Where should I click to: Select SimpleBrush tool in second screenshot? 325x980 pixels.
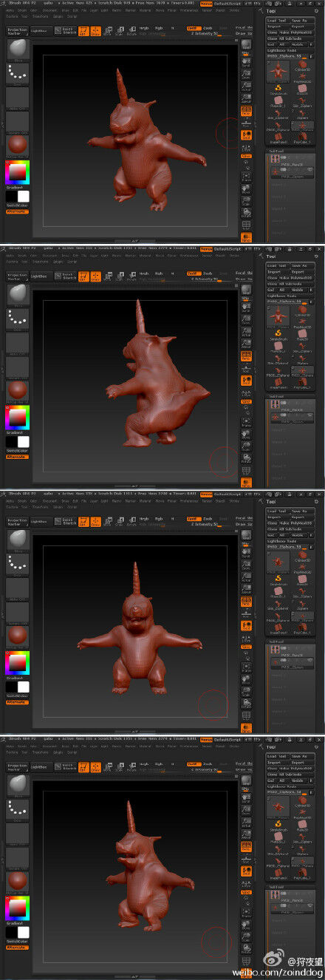tap(279, 336)
